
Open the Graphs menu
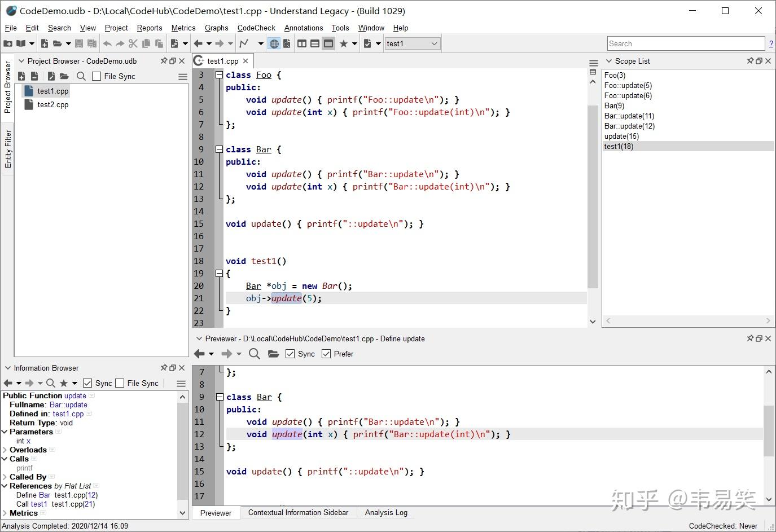(216, 28)
